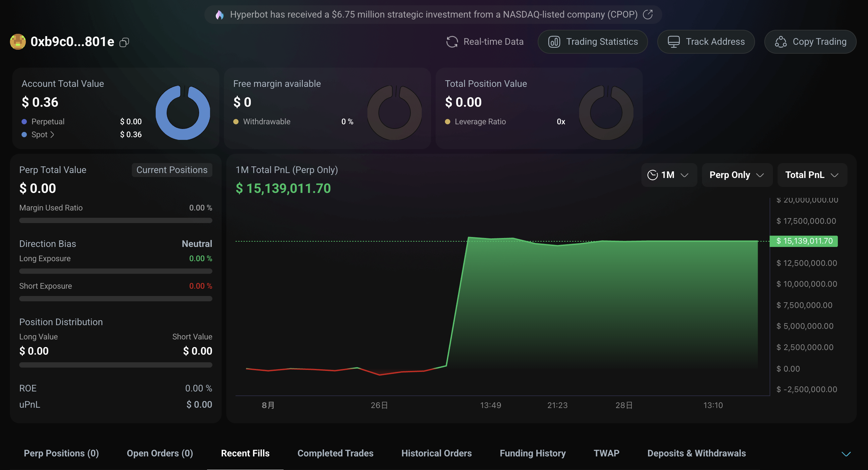Image resolution: width=868 pixels, height=470 pixels.
Task: Expand Spot balance details chevron
Action: (x=52, y=135)
